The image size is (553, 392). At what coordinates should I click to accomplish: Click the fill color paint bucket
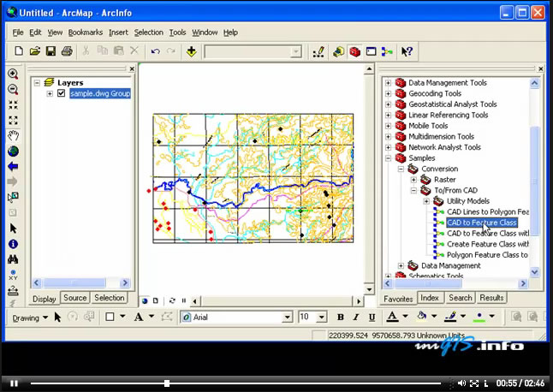click(x=421, y=317)
